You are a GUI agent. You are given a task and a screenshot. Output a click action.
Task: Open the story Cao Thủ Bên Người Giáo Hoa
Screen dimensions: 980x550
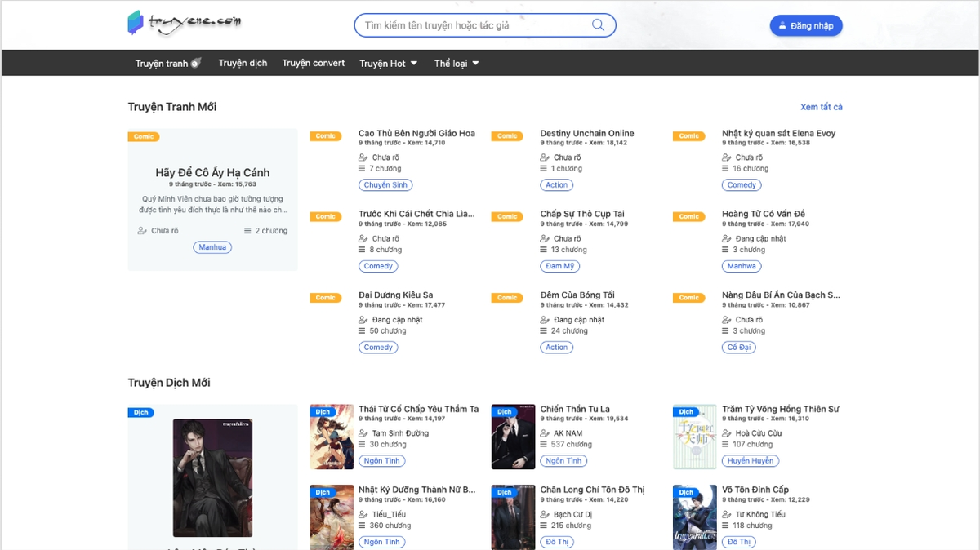coord(416,133)
